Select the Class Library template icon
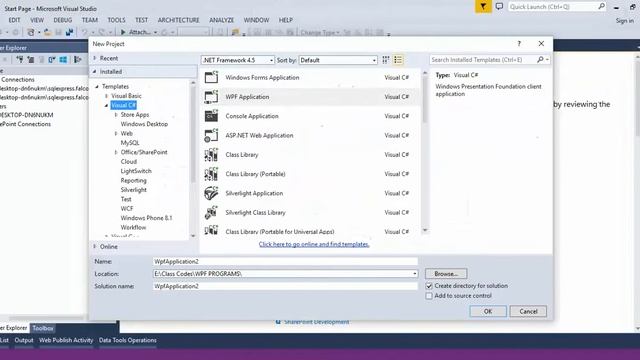This screenshot has height=360, width=640. tap(211, 155)
